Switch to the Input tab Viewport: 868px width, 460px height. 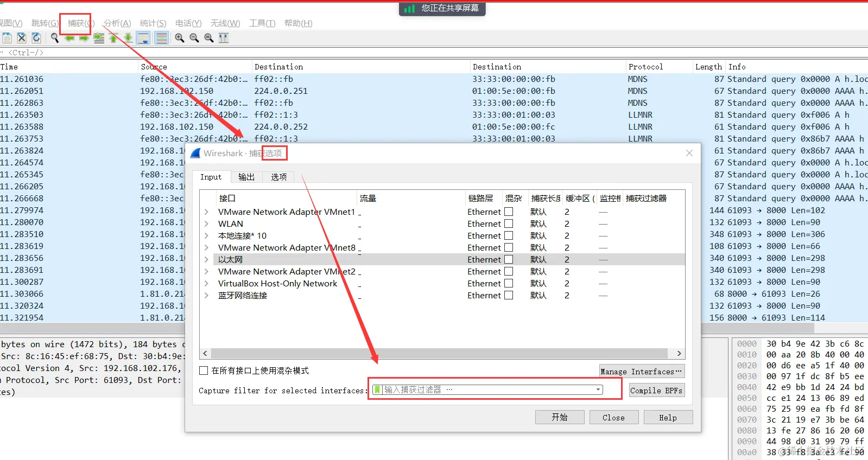point(211,177)
